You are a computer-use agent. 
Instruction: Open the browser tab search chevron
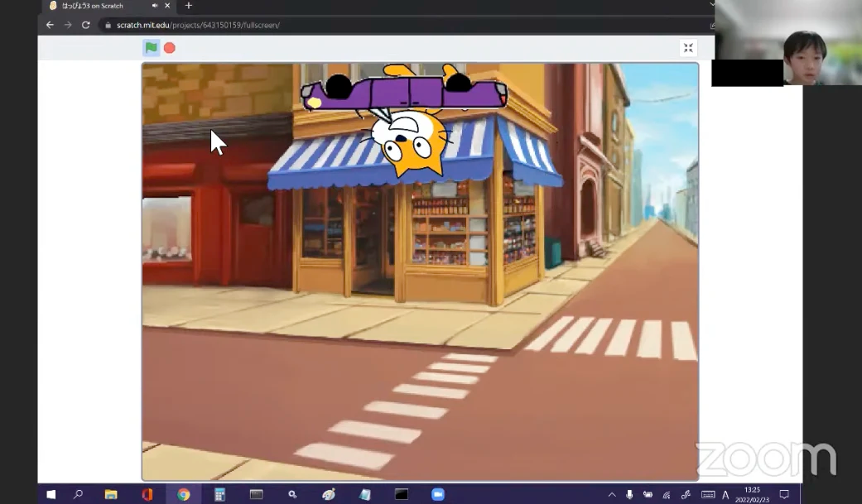(711, 4)
